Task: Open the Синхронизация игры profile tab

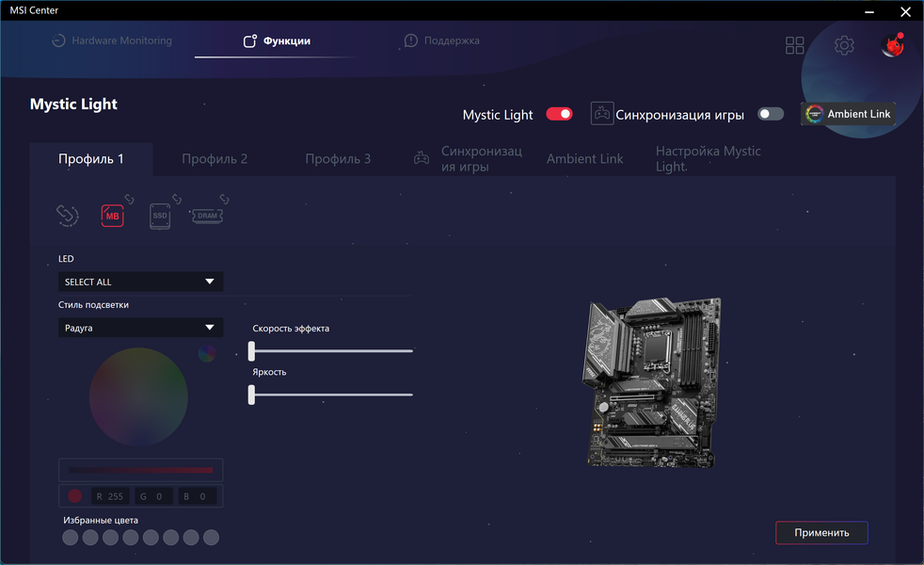Action: [469, 158]
